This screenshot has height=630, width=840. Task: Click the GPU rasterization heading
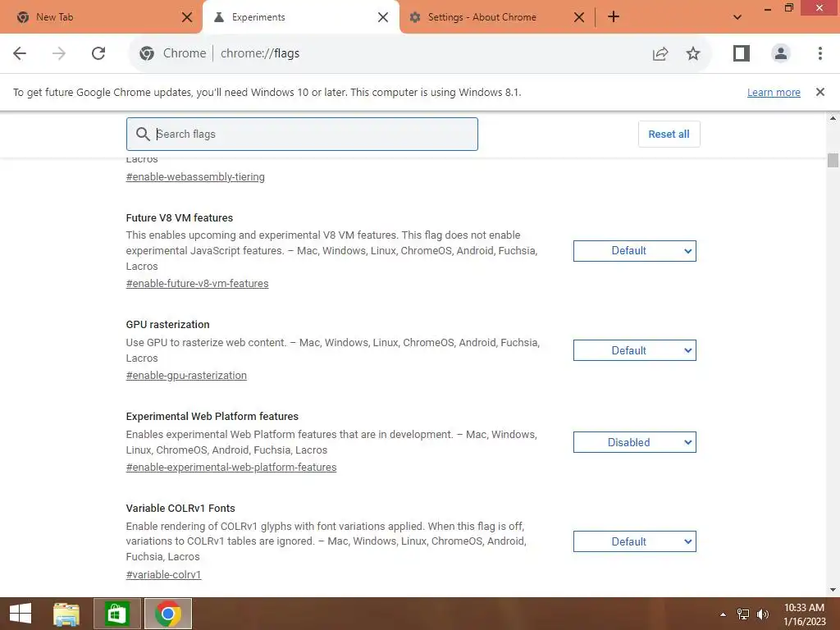pyautogui.click(x=167, y=325)
